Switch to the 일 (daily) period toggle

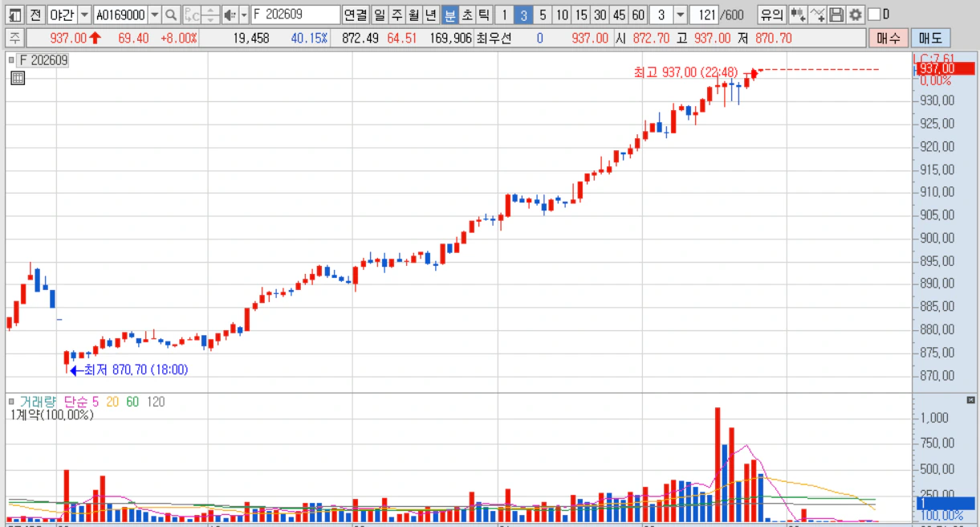click(x=379, y=14)
